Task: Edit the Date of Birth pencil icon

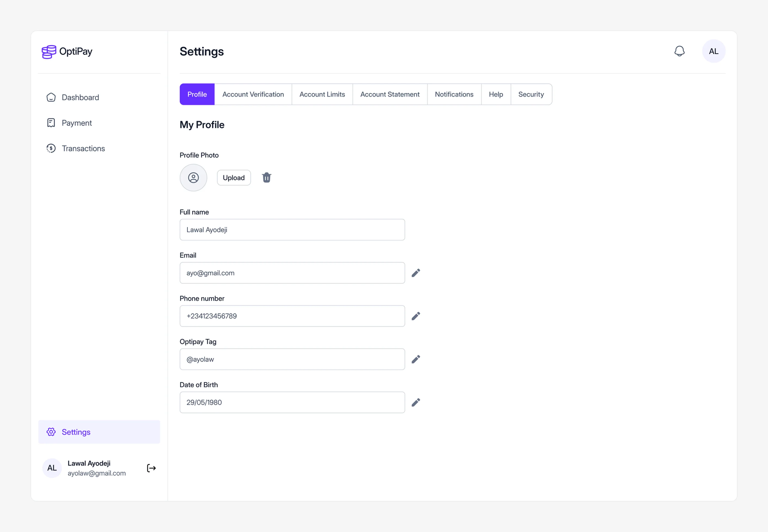Action: click(416, 402)
